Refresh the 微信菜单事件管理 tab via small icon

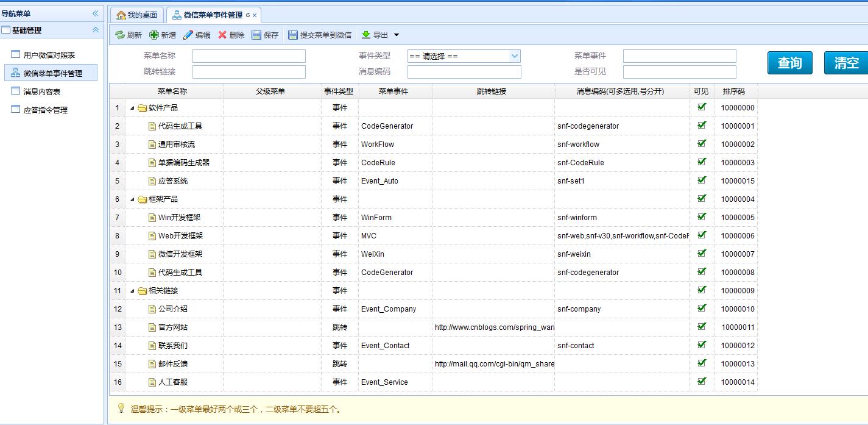(x=247, y=15)
